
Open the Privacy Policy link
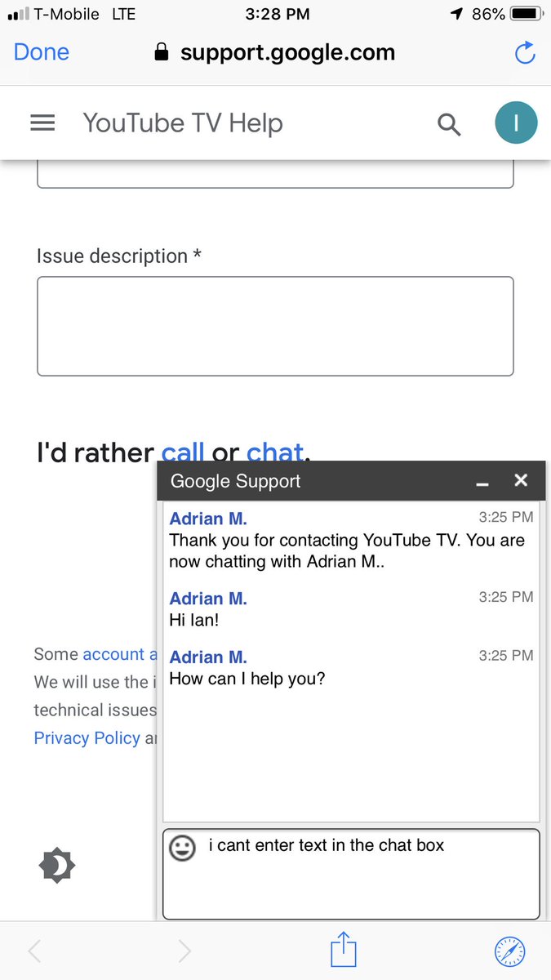[x=87, y=737]
